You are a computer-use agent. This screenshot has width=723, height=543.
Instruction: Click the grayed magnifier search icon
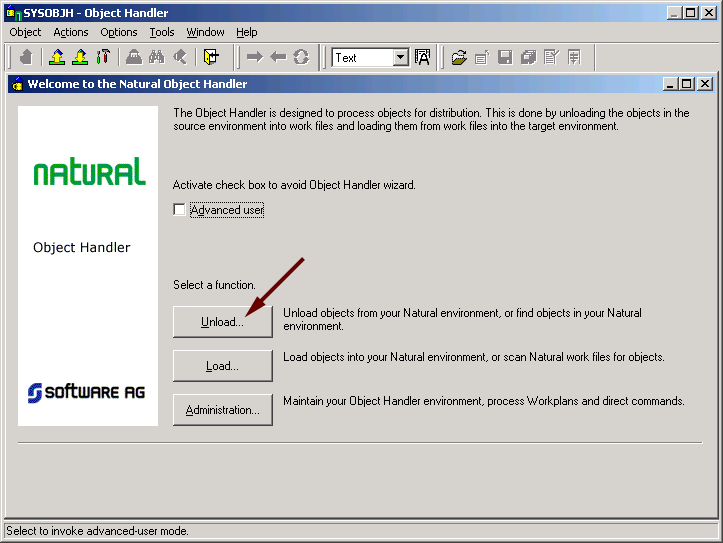(x=180, y=58)
